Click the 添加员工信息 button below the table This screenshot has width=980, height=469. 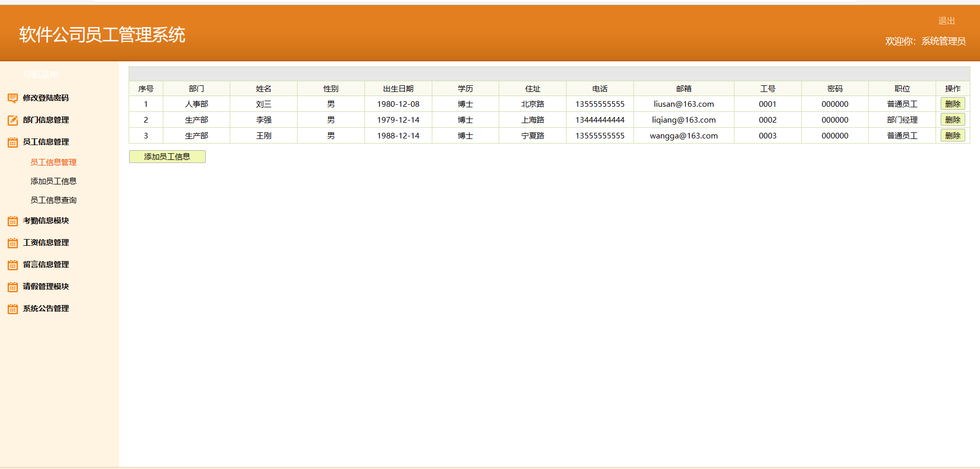click(x=167, y=156)
